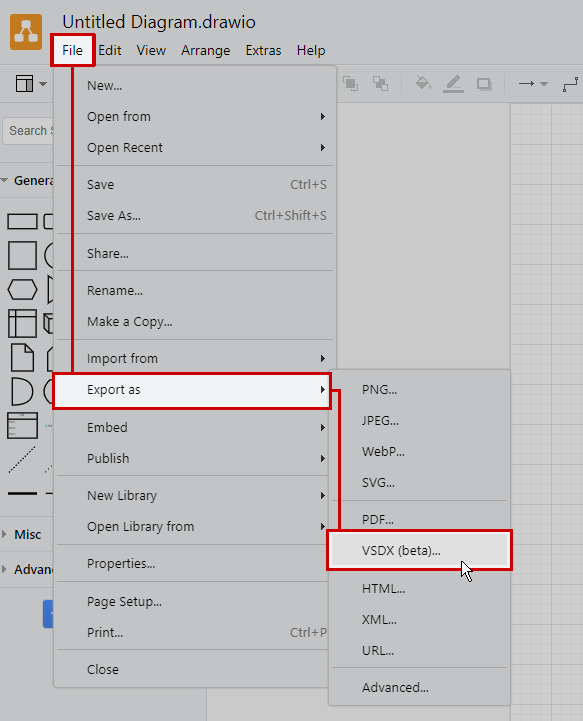This screenshot has width=583, height=721.
Task: Open the Waypoints style icon
Action: (x=571, y=85)
